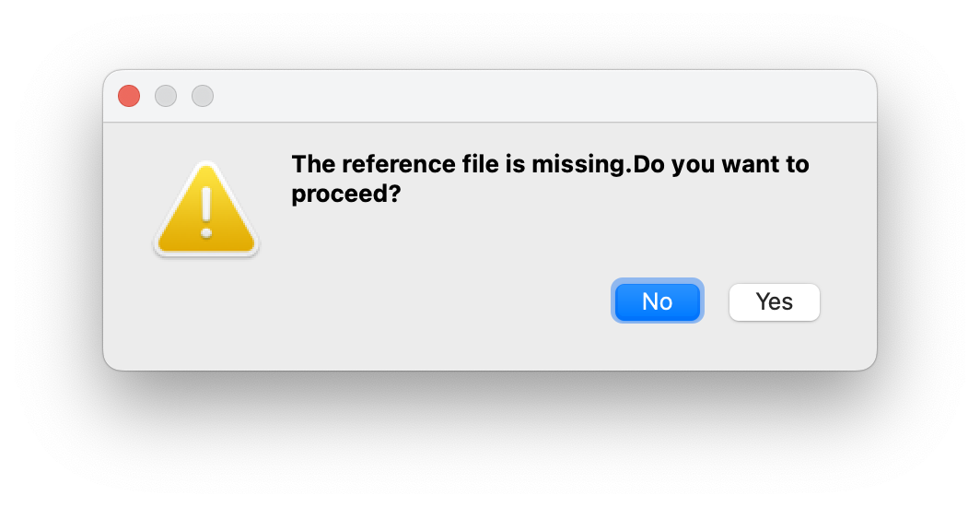The width and height of the screenshot is (980, 507).
Task: Dismiss the warning using the red circle
Action: tap(129, 96)
